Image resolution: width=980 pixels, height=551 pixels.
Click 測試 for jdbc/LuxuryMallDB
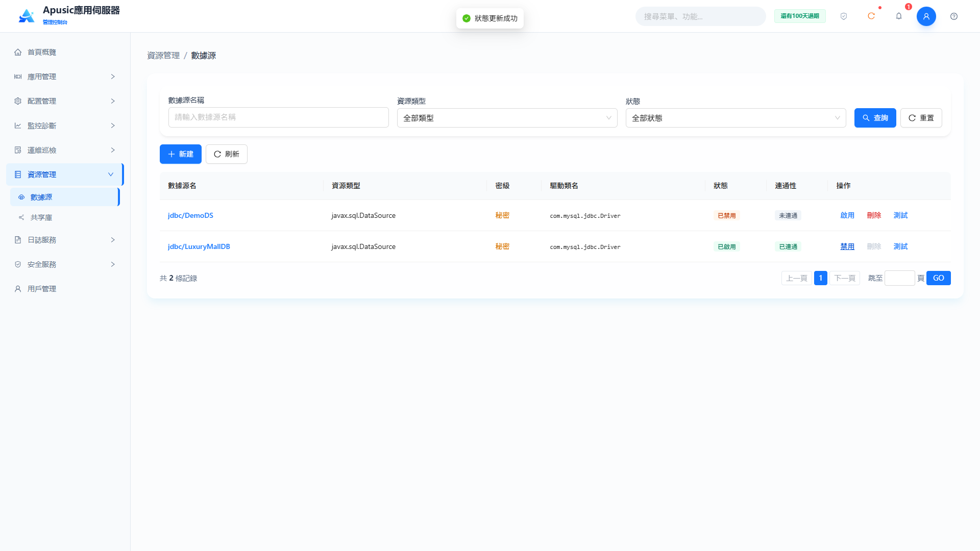900,246
